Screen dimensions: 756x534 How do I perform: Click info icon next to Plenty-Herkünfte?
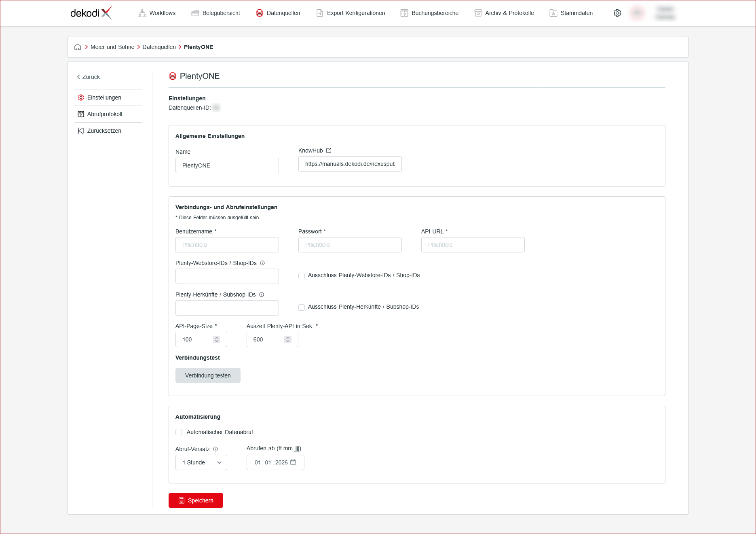262,295
